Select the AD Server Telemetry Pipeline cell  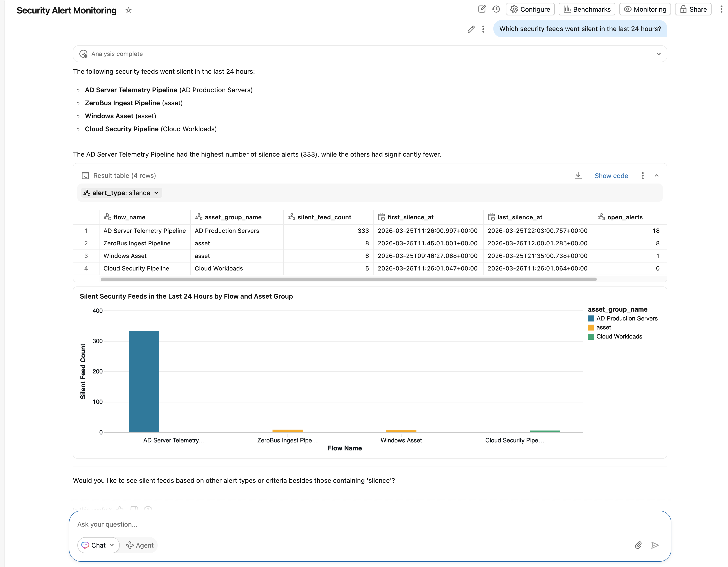pos(144,231)
